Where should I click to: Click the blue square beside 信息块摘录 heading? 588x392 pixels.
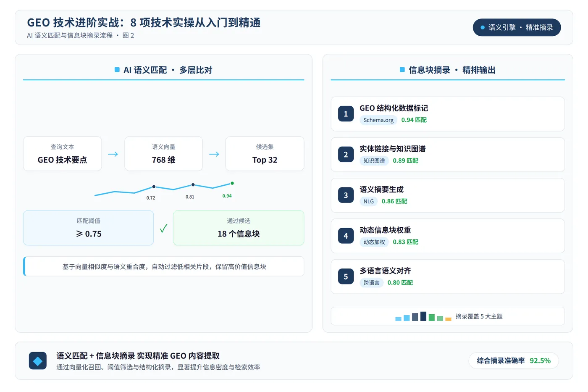(402, 70)
